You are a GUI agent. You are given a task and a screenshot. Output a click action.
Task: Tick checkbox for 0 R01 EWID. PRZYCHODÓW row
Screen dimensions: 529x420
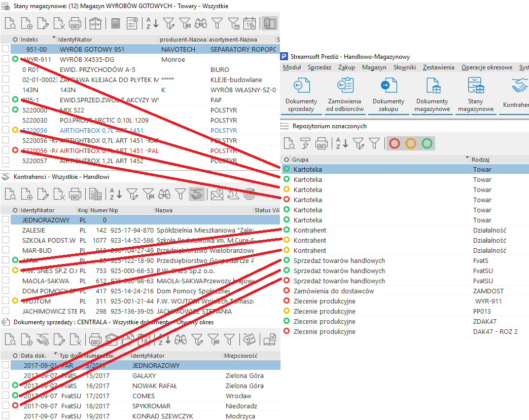click(6, 69)
